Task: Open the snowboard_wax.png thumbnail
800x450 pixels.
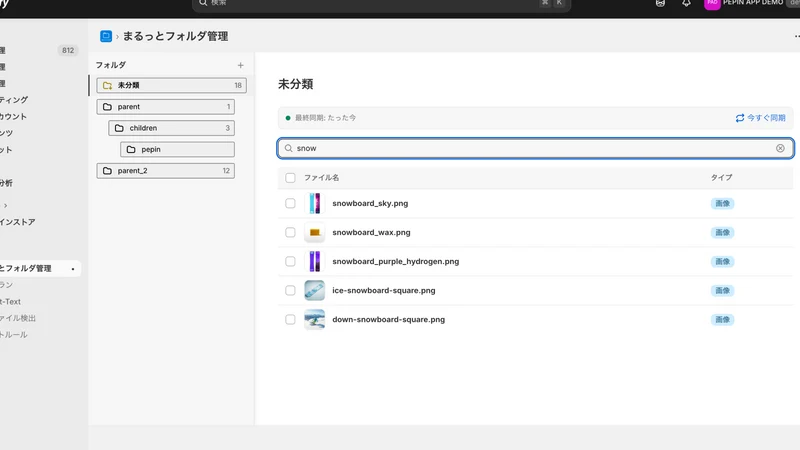Action: click(x=314, y=232)
